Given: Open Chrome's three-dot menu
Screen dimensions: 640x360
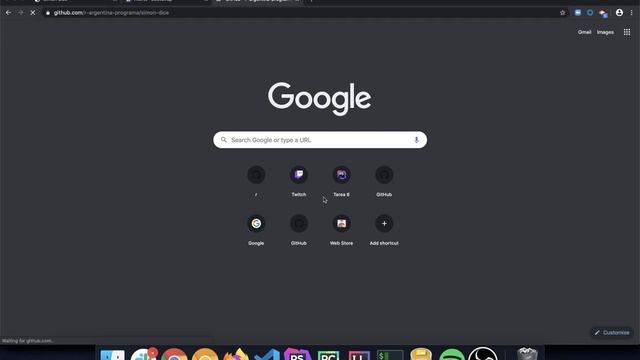Looking at the screenshot, I should pyautogui.click(x=631, y=13).
